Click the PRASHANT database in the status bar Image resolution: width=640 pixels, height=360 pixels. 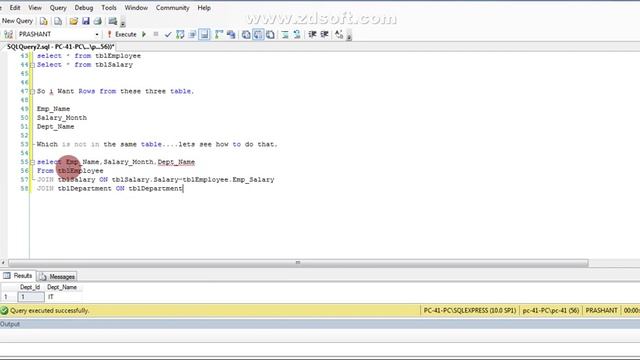(x=601, y=311)
